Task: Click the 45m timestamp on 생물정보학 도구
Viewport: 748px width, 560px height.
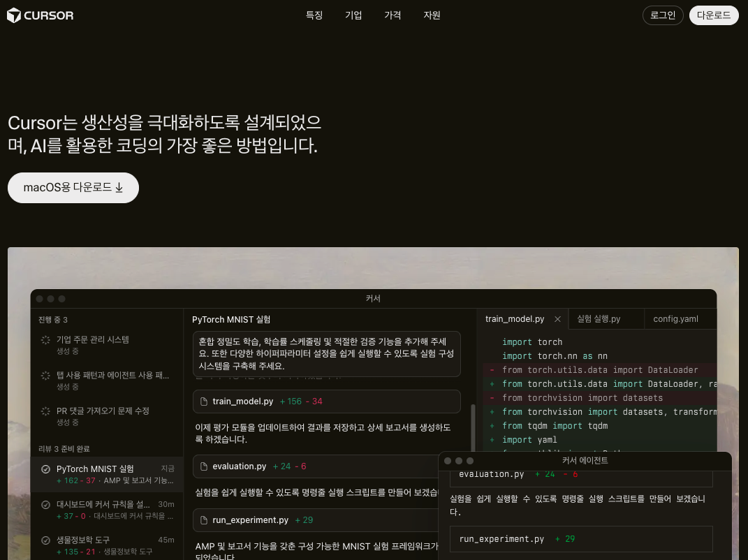Action: pyautogui.click(x=166, y=540)
